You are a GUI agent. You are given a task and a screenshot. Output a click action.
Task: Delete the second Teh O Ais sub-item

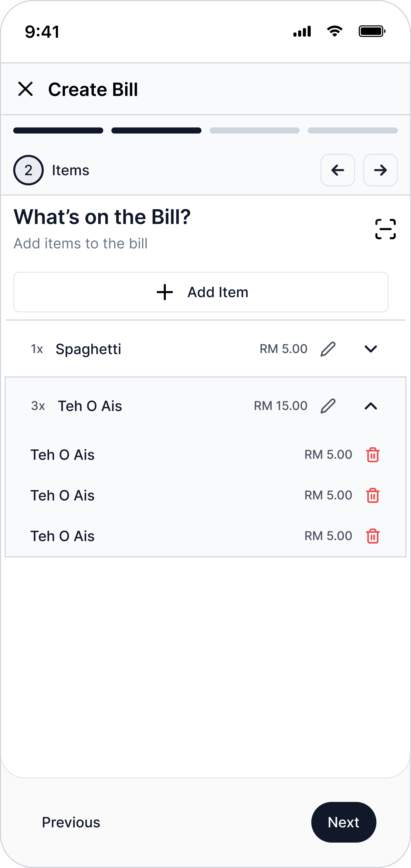click(x=373, y=495)
